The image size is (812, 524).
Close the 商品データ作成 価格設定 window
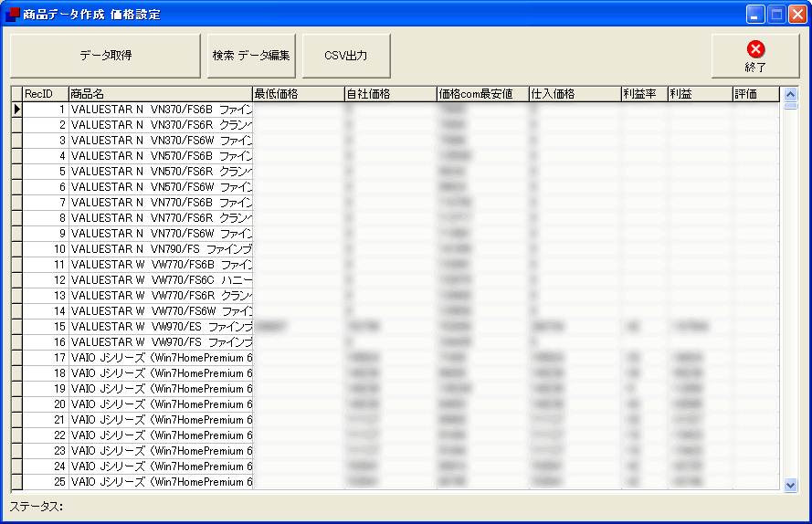[798, 15]
